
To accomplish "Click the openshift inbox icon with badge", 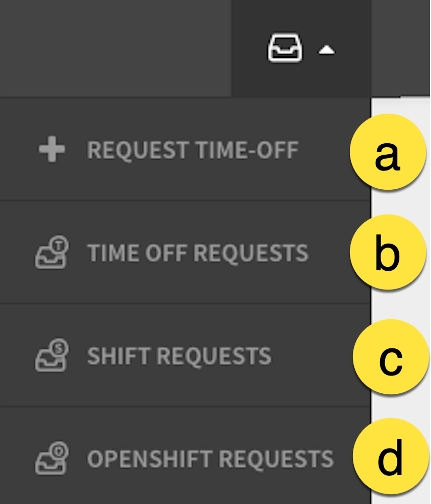I will point(52,458).
